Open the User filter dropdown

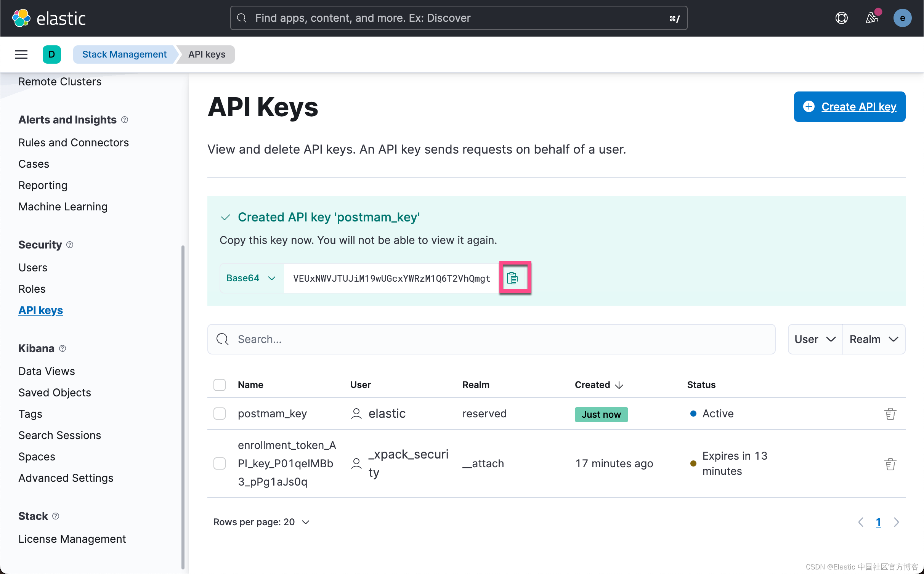coord(815,338)
